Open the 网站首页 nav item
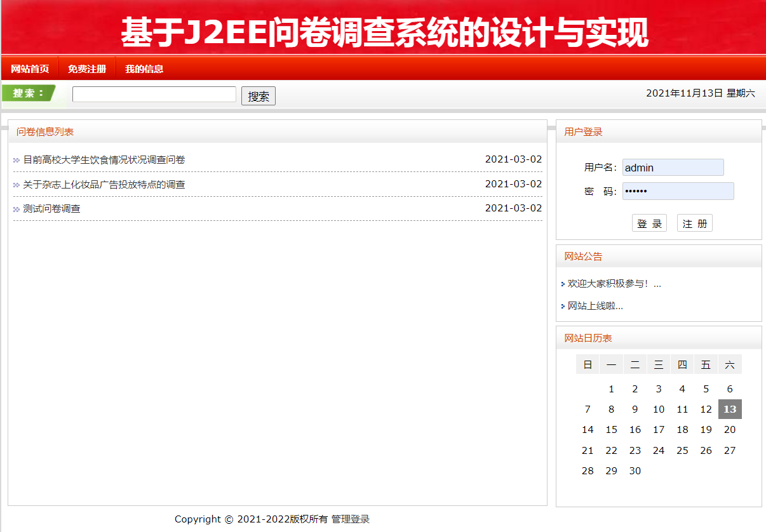This screenshot has height=532, width=766. tap(30, 69)
